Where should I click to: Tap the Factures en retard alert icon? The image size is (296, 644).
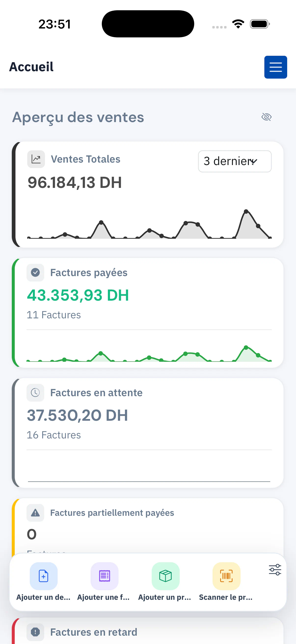tap(35, 632)
